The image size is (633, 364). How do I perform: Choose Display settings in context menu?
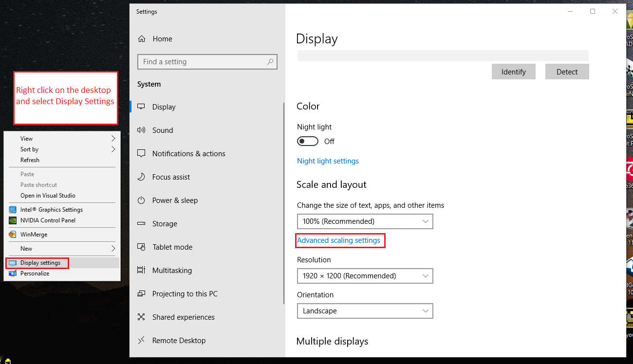40,263
